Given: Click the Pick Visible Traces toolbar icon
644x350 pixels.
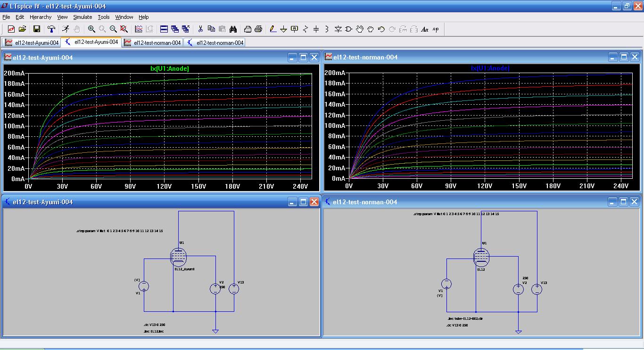Looking at the screenshot, I should tap(139, 29).
